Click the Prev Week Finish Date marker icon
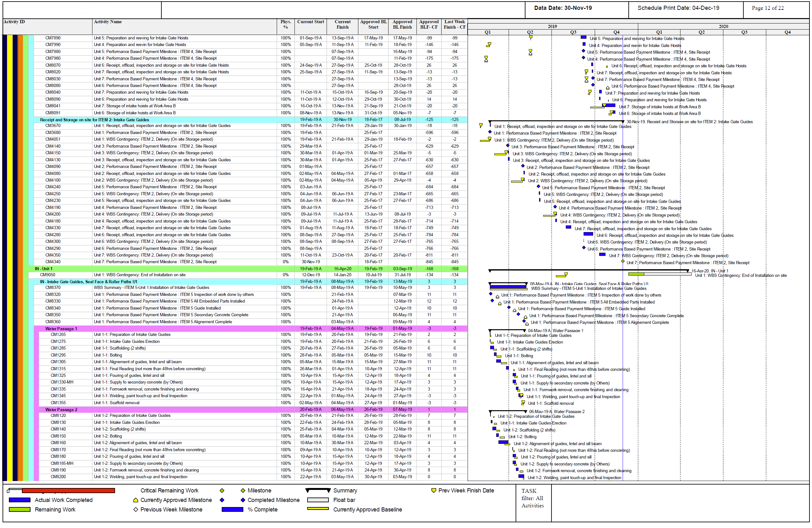 click(x=433, y=491)
